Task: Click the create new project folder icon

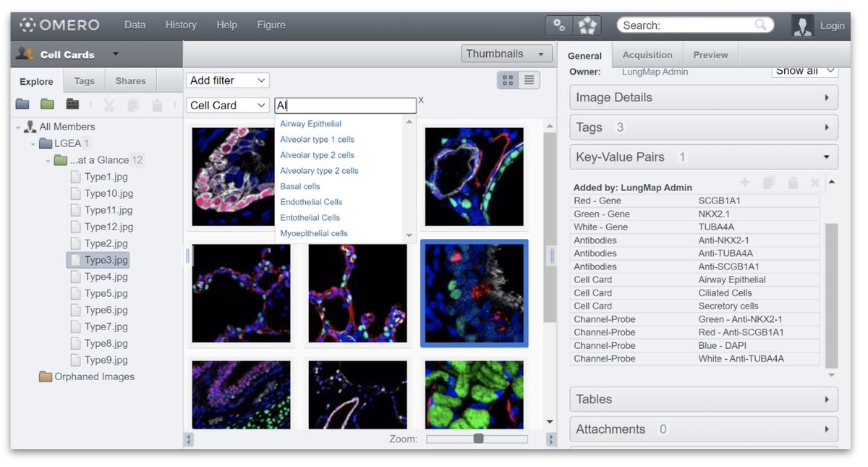Action: coord(23,104)
